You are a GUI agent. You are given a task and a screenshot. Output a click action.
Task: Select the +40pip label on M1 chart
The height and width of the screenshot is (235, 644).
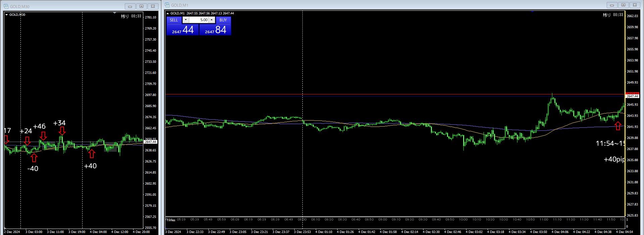point(614,159)
